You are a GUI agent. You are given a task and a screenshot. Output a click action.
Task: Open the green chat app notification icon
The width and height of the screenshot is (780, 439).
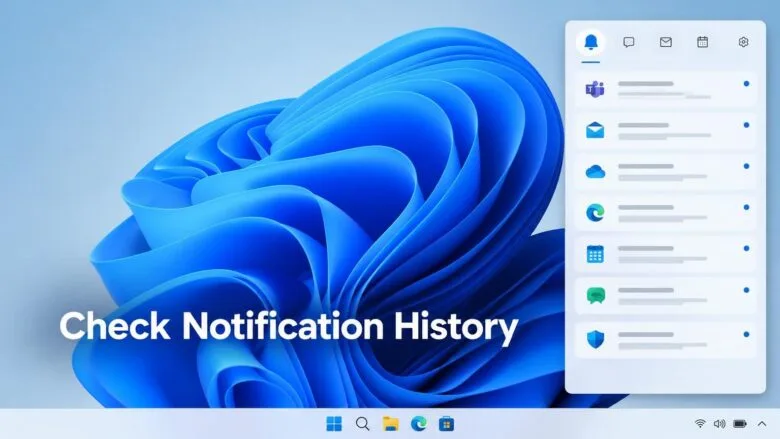(x=595, y=296)
